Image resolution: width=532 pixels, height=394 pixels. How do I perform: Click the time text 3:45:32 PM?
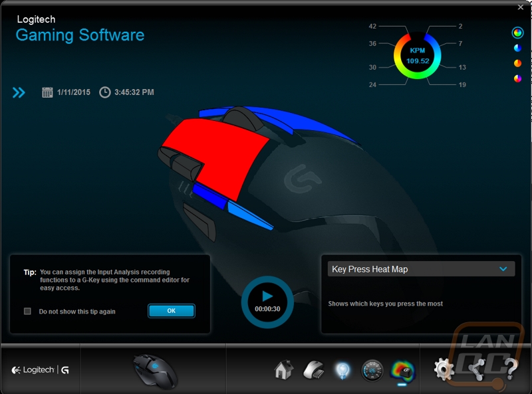click(134, 92)
